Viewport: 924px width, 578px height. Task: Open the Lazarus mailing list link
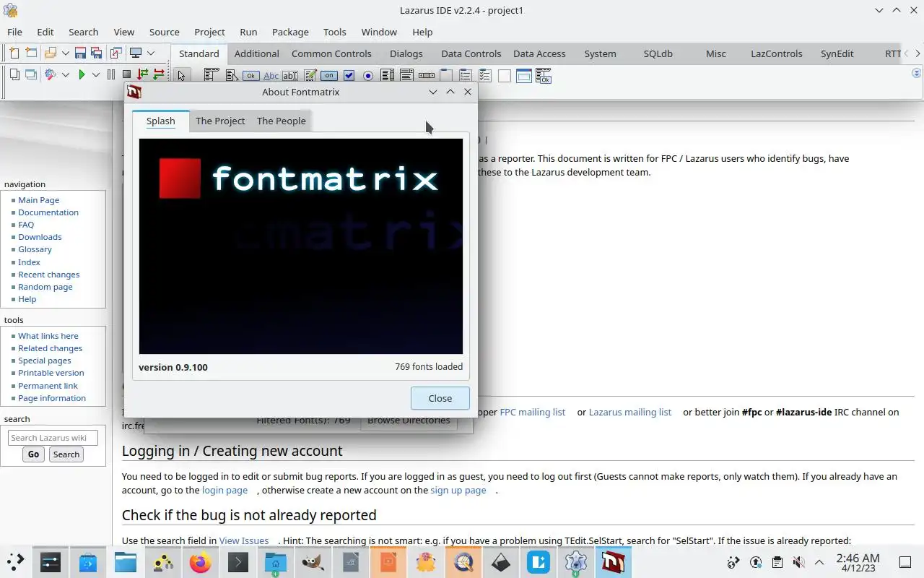pyautogui.click(x=630, y=412)
